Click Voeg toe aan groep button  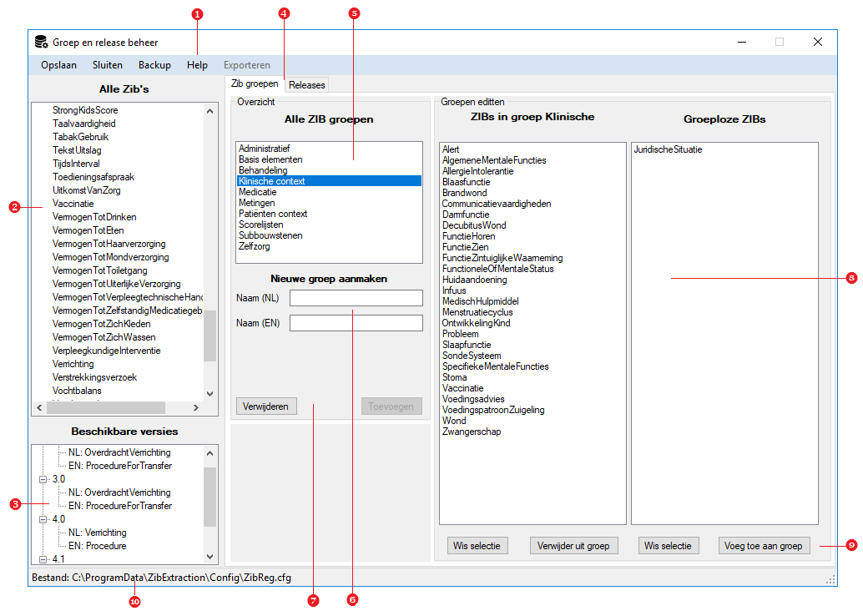click(764, 546)
